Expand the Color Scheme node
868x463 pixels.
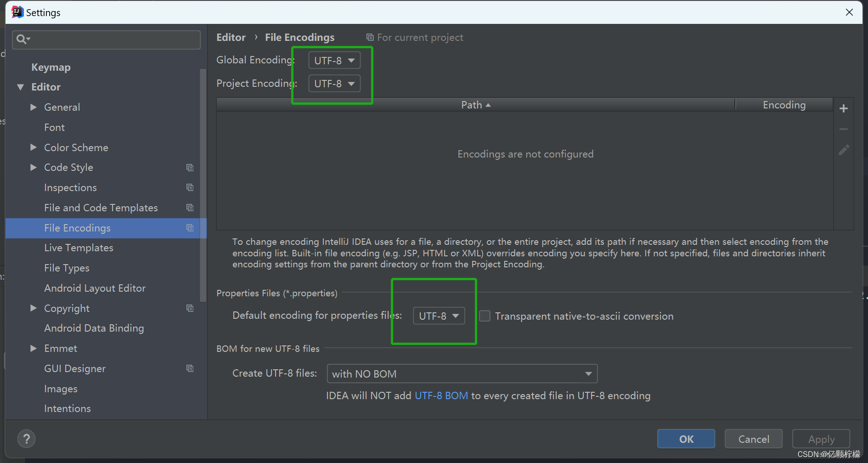(x=33, y=147)
